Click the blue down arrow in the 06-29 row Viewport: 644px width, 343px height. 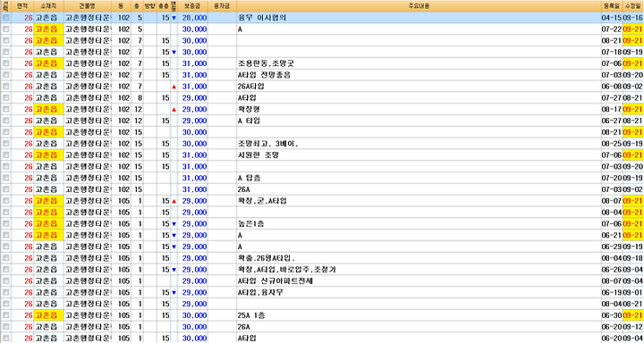[x=174, y=247]
